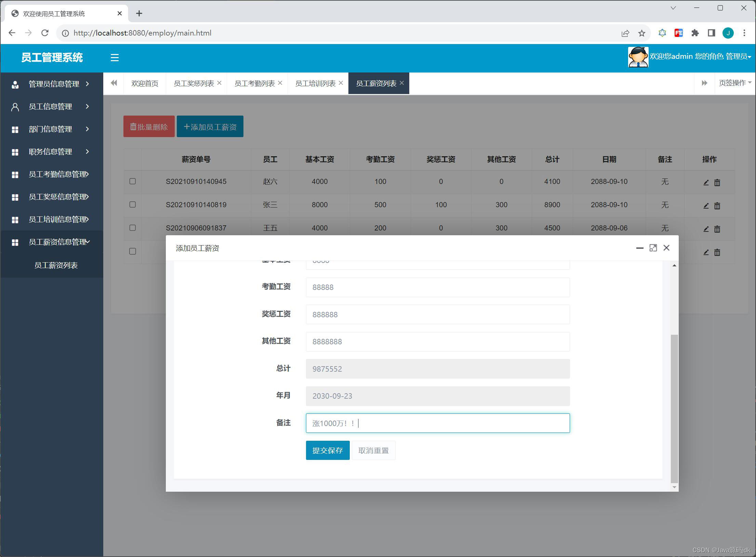Screen dimensions: 756x557
Task: Open the admin user dropdown menu
Action: point(700,56)
